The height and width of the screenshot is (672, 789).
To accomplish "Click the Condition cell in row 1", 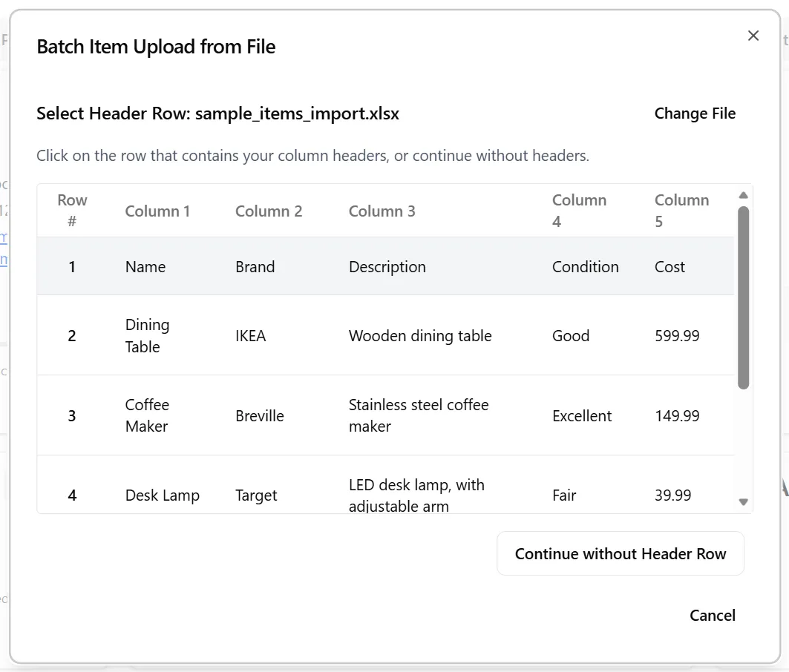I will click(x=585, y=266).
